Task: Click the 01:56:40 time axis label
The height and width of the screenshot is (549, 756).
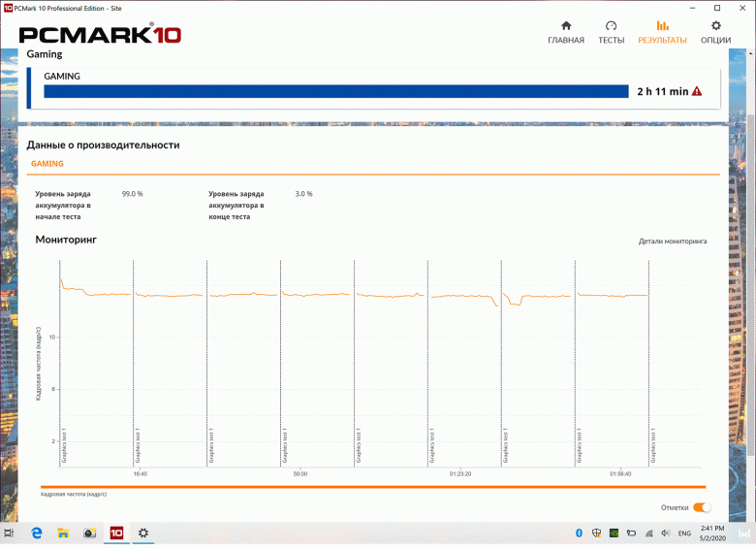Action: tap(620, 474)
